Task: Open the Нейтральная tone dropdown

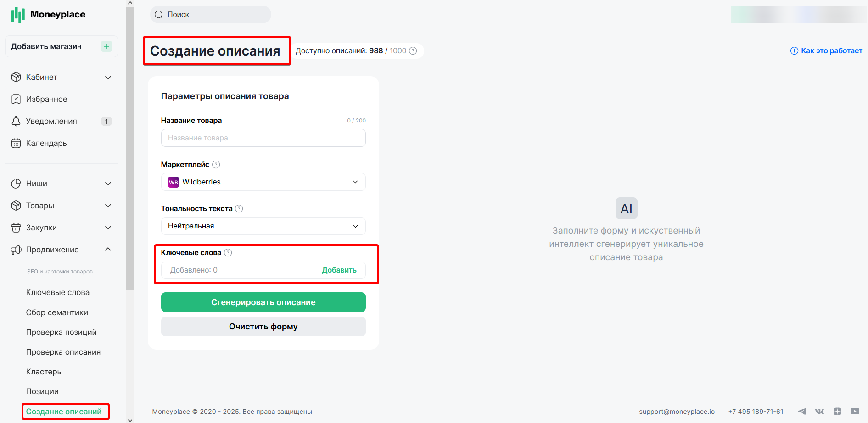Action: pos(263,226)
